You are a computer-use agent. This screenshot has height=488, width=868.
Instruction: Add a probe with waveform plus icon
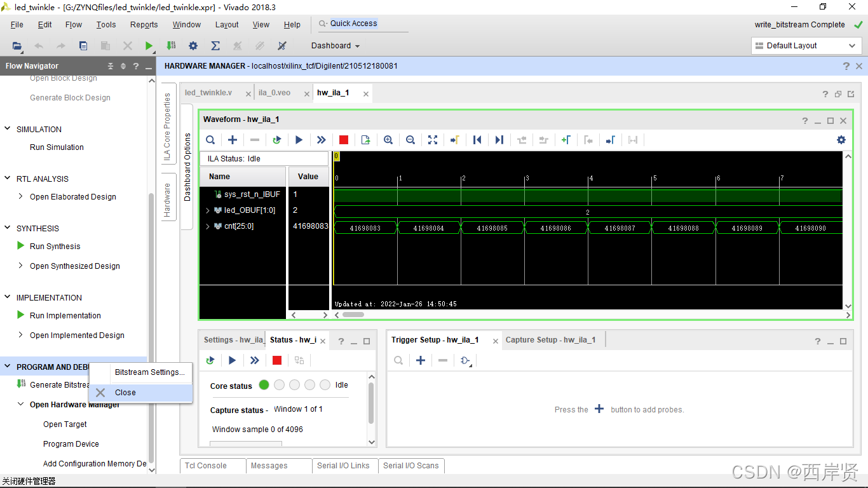(x=233, y=140)
